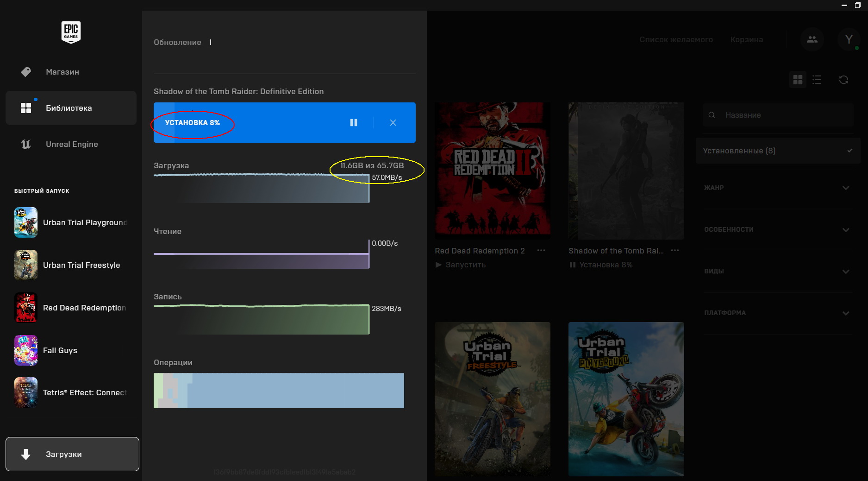Open the friends list icon
Image resolution: width=868 pixels, height=481 pixels.
[x=812, y=39]
